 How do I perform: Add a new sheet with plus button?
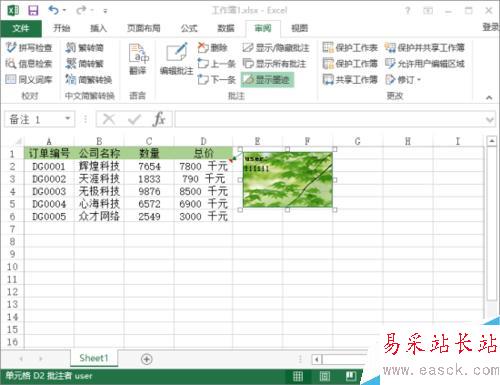point(147,359)
